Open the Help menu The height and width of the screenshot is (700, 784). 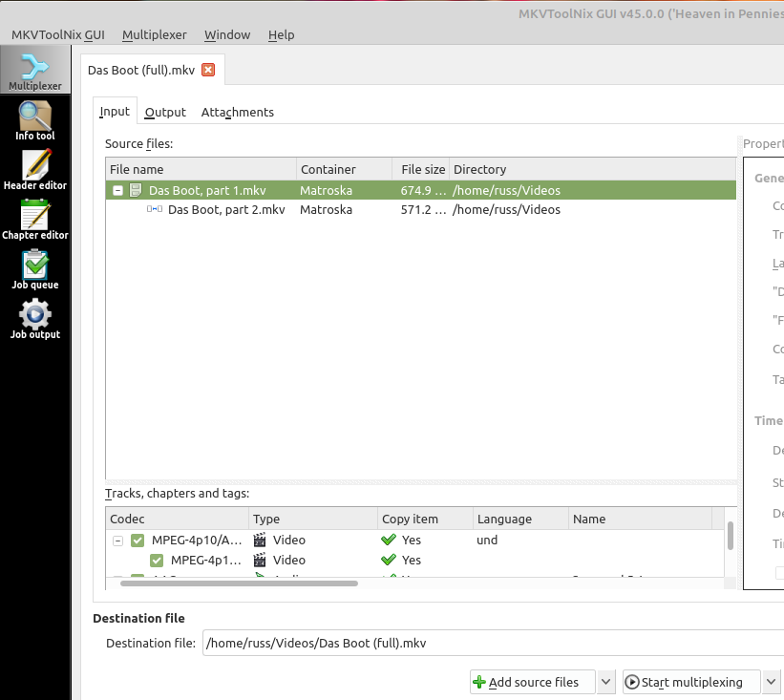(x=281, y=35)
